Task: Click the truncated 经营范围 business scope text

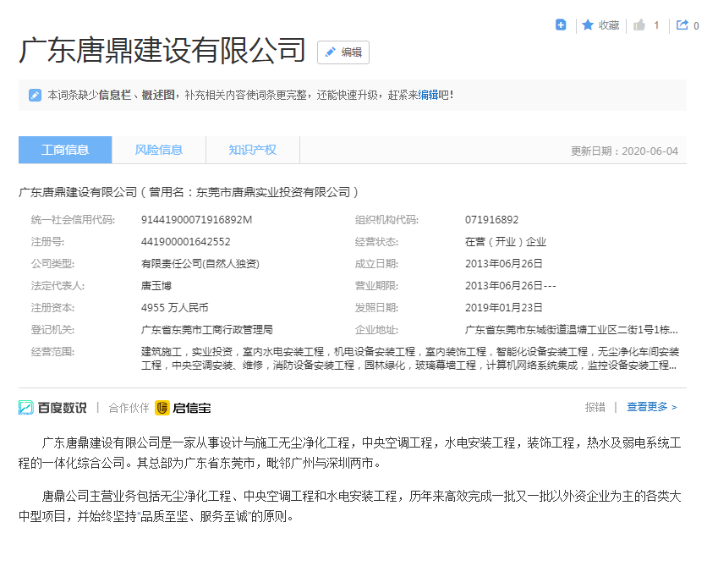Action: [409, 359]
